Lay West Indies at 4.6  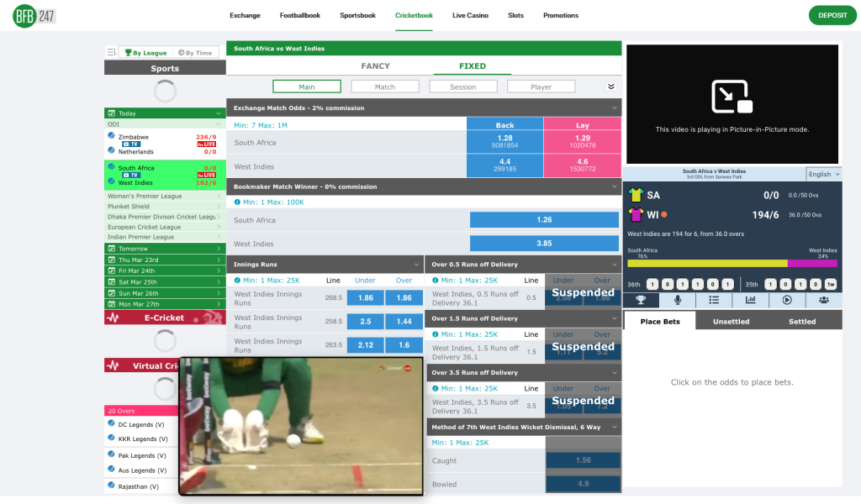tap(583, 165)
